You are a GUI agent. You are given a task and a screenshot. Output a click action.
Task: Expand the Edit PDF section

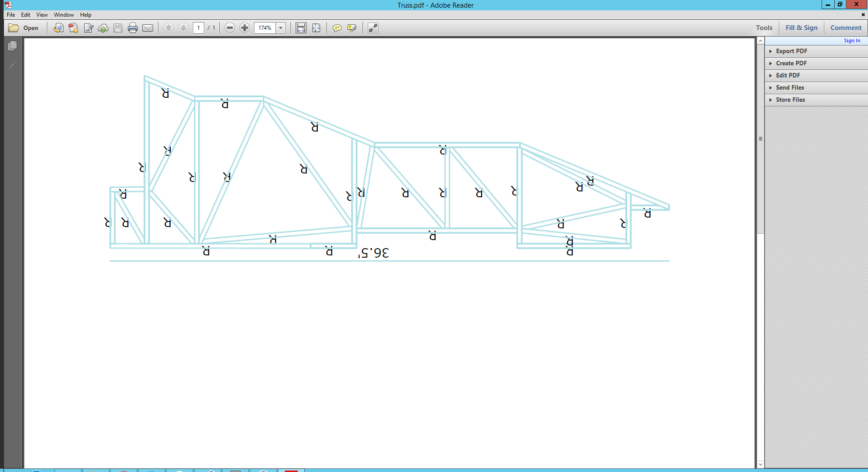[788, 76]
